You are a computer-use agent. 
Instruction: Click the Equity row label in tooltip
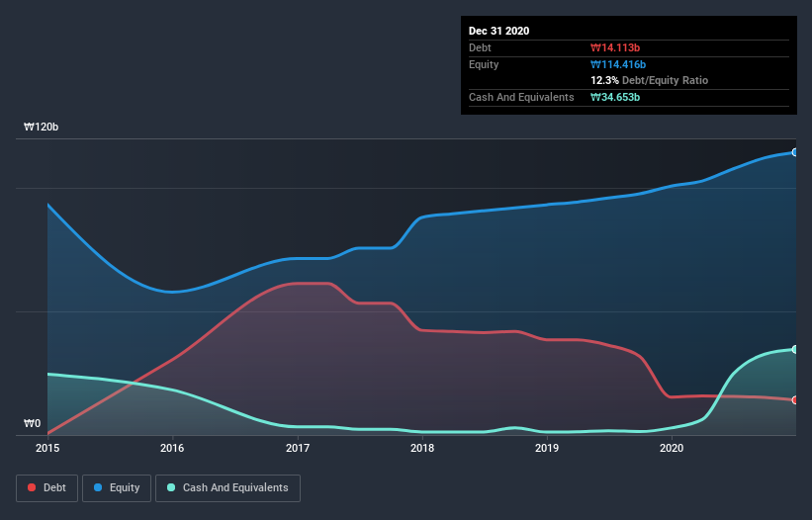[484, 64]
